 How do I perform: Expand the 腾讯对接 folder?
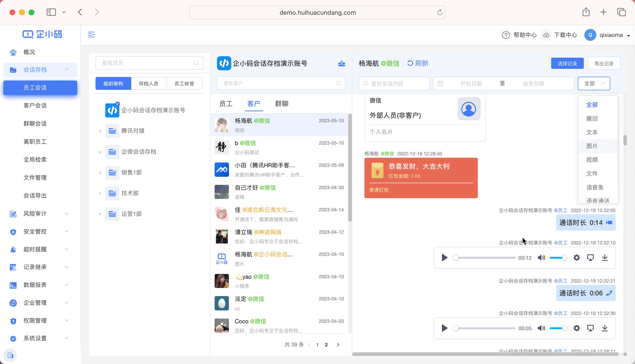point(100,131)
